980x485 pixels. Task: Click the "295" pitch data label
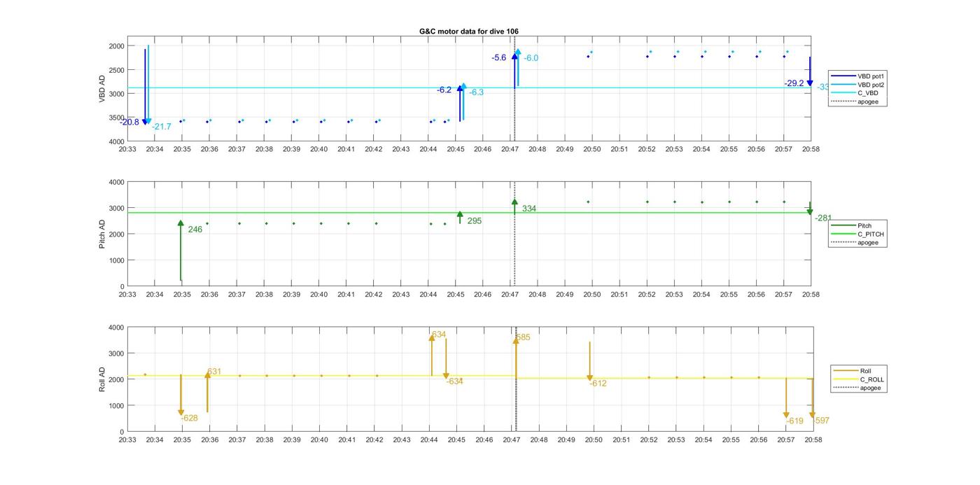point(475,221)
